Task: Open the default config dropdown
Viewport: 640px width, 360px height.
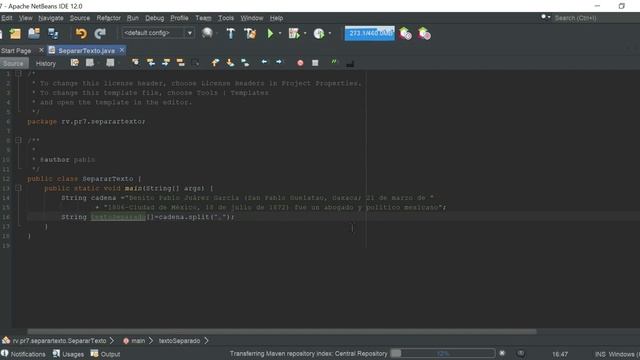Action: [158, 33]
